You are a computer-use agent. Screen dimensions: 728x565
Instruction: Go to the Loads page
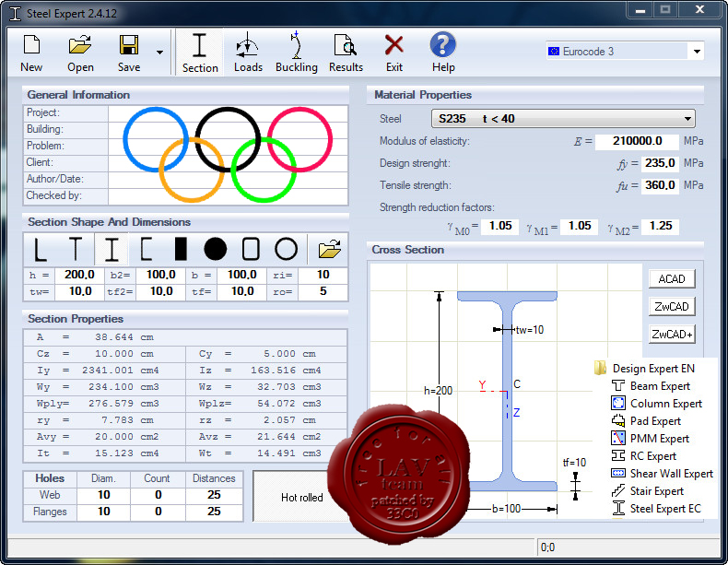pos(248,53)
